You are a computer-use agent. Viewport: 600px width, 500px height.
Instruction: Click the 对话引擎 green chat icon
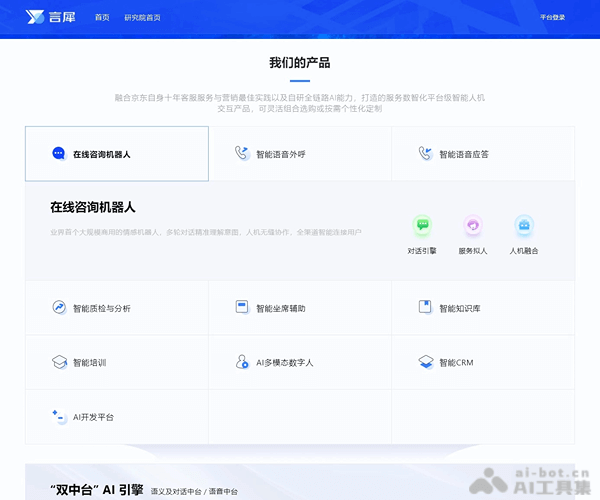pos(422,226)
